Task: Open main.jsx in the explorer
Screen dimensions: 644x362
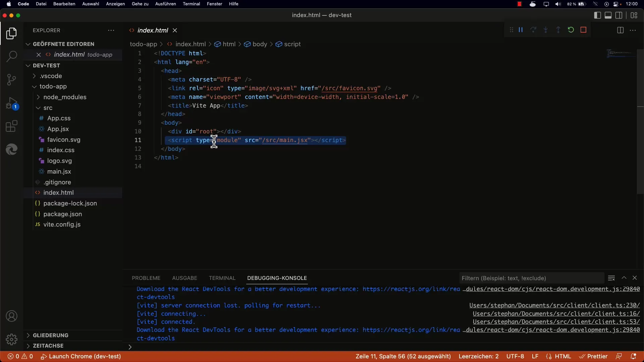Action: (x=59, y=172)
